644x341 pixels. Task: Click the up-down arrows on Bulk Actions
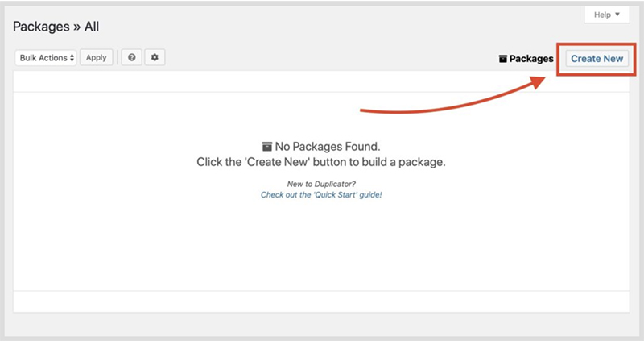(x=72, y=58)
